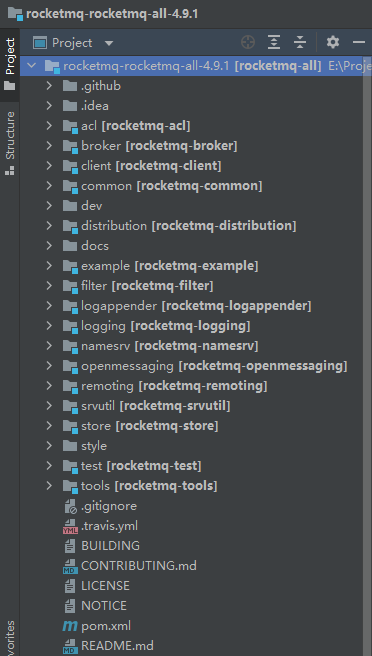Collapse the rocketmq-all root project node

point(31,66)
